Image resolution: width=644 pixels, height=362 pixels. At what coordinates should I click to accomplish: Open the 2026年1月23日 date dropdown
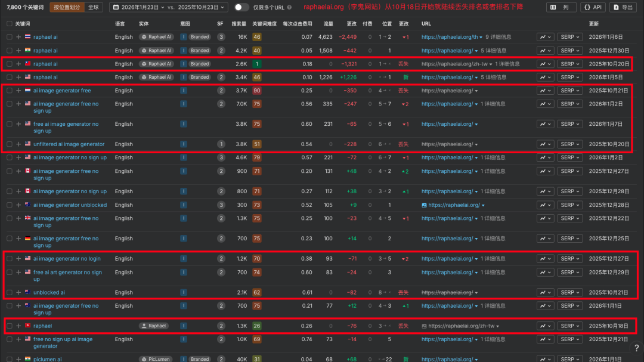[139, 7]
